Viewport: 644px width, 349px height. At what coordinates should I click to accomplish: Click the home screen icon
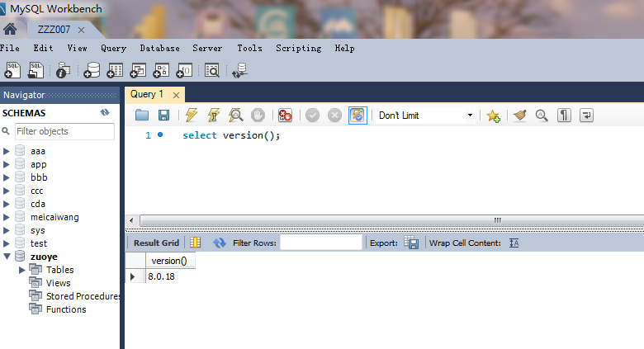tap(10, 29)
